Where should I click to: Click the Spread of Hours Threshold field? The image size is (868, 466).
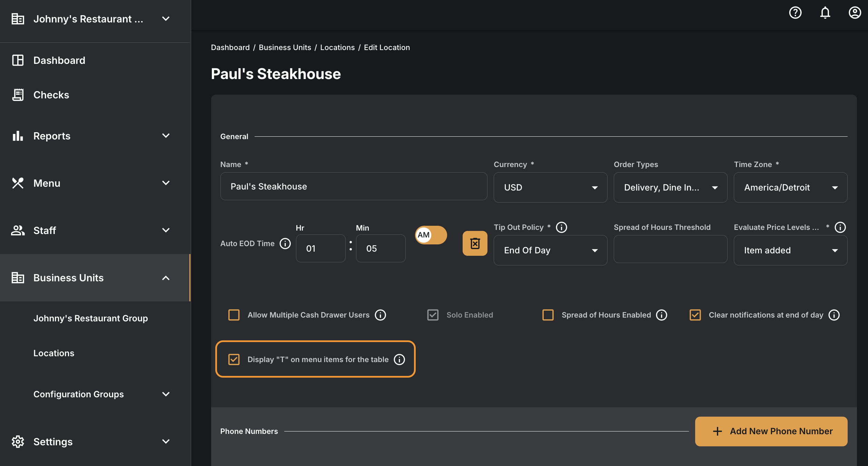click(x=670, y=249)
